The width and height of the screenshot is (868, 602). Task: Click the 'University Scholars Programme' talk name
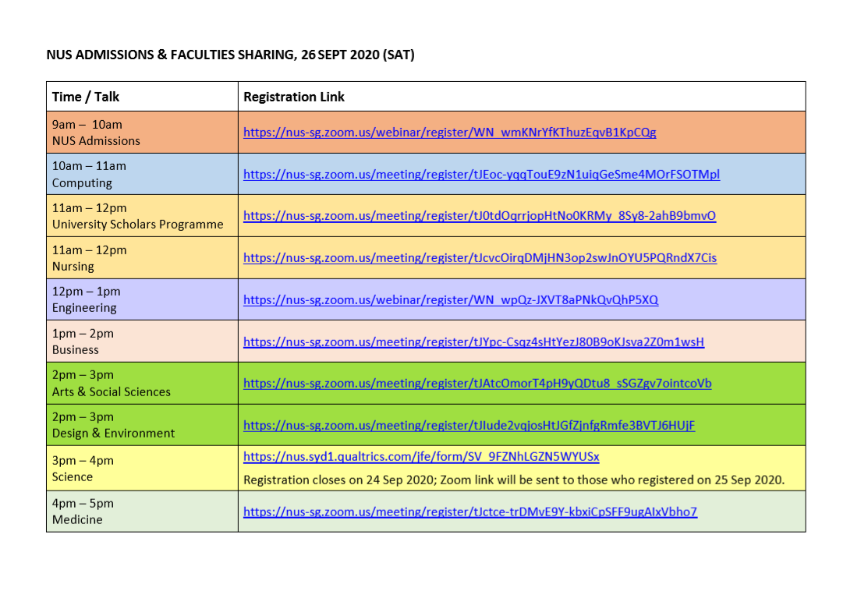(x=138, y=225)
